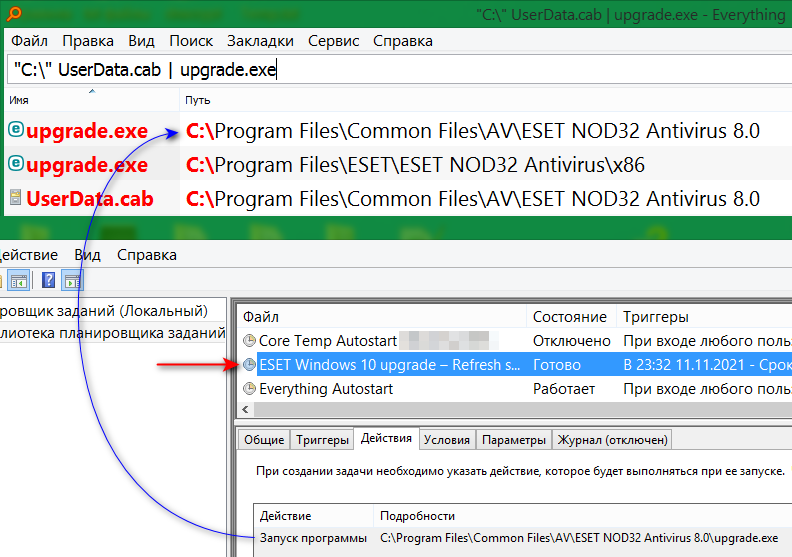Screen dimensions: 792x557
Task: Open the Сервис menu
Action: point(333,41)
